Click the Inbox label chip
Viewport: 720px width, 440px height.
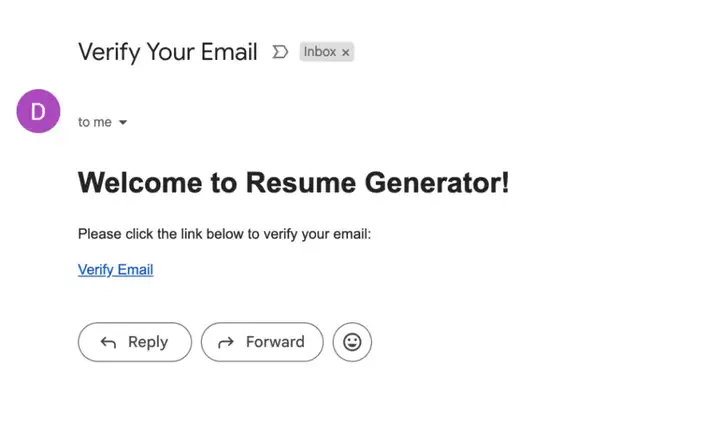coord(326,52)
